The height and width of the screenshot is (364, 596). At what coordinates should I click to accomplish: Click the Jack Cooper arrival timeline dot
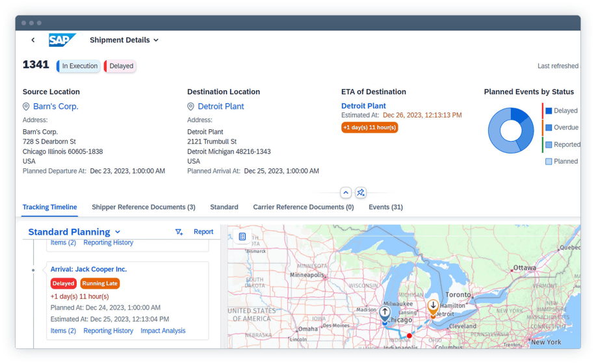(33, 270)
